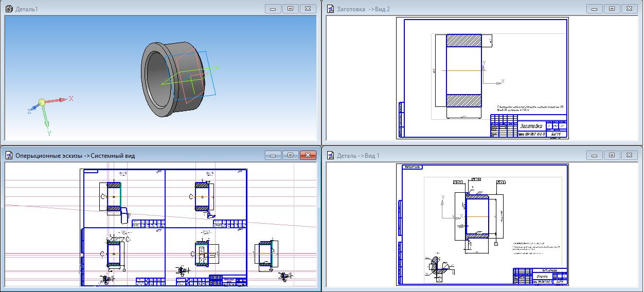Select the lower hatched section in Заготовка drawing
This screenshot has height=292, width=644.
463,101
